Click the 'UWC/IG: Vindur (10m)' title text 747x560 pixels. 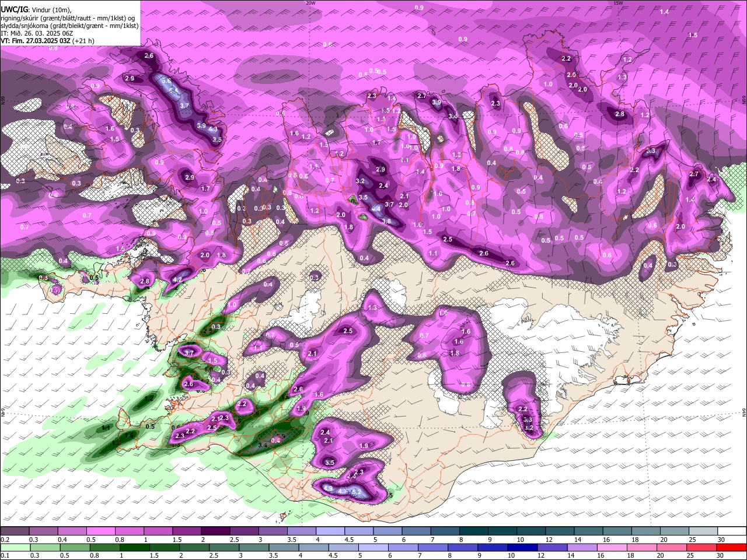coord(37,10)
